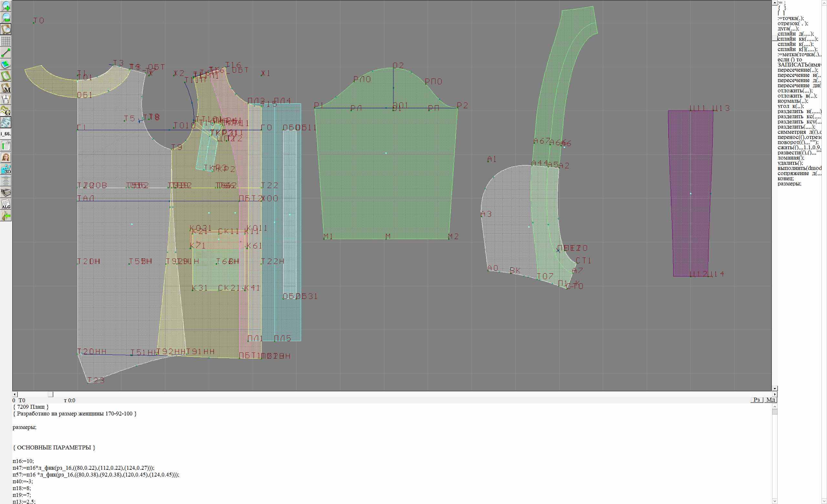Click the pattern with letter G icon
827x504 pixels.
[6, 111]
